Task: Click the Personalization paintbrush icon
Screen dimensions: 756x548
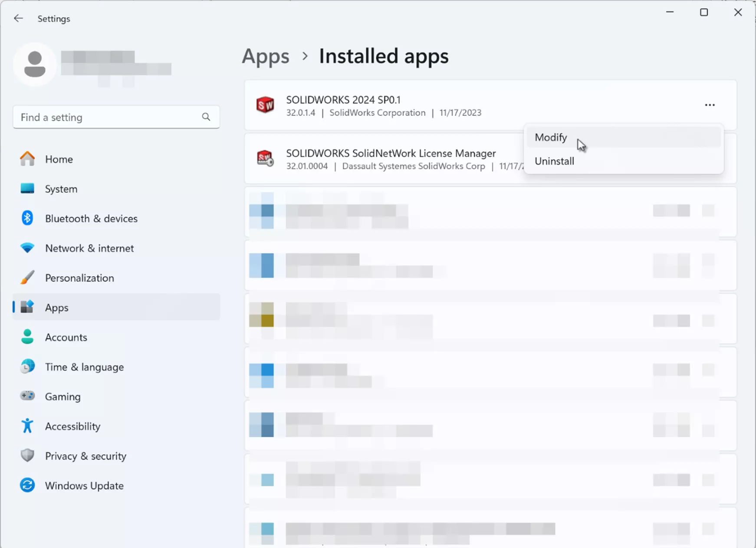Action: point(27,277)
